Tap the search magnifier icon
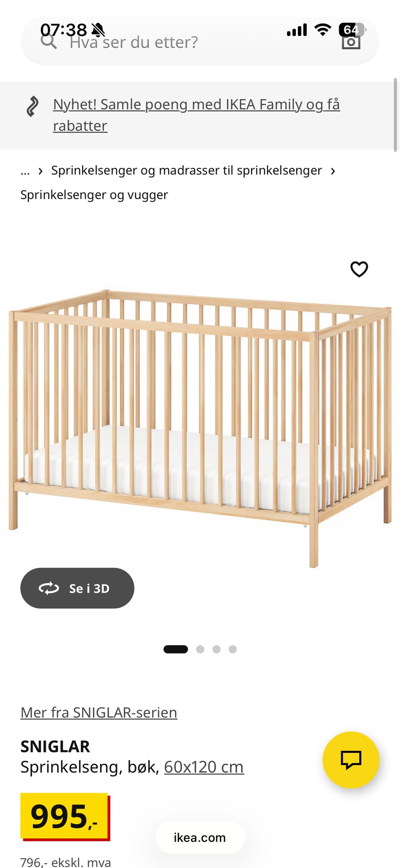The height and width of the screenshot is (868, 400). click(48, 42)
